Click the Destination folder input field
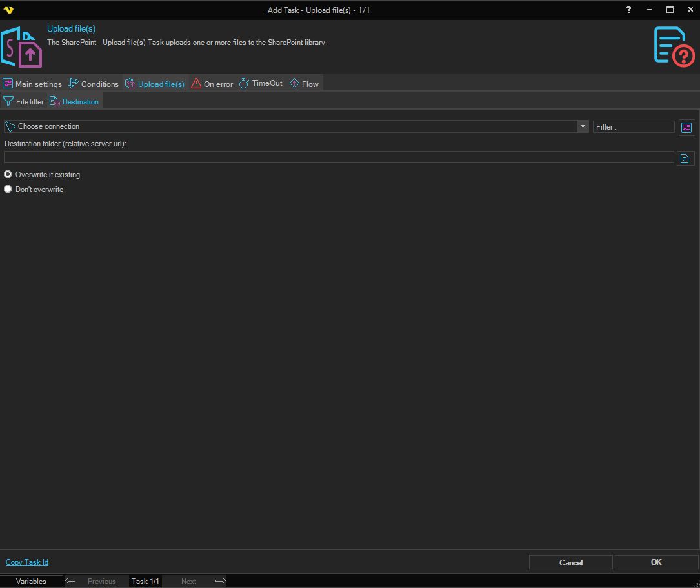The height and width of the screenshot is (588, 700). tap(339, 157)
